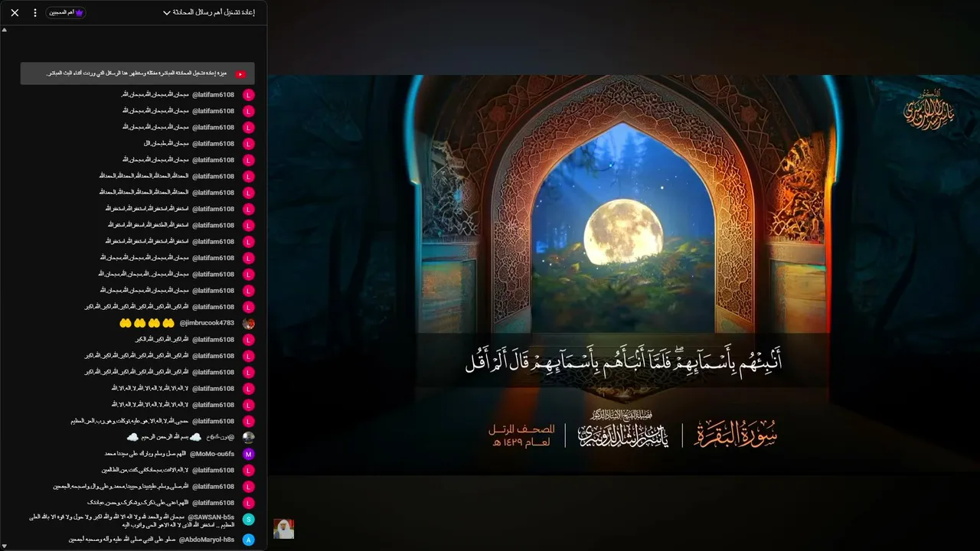The width and height of the screenshot is (980, 551).
Task: Click the message اللهم صل وسلم وبارك على سيدنا محمد
Action: [x=145, y=454]
